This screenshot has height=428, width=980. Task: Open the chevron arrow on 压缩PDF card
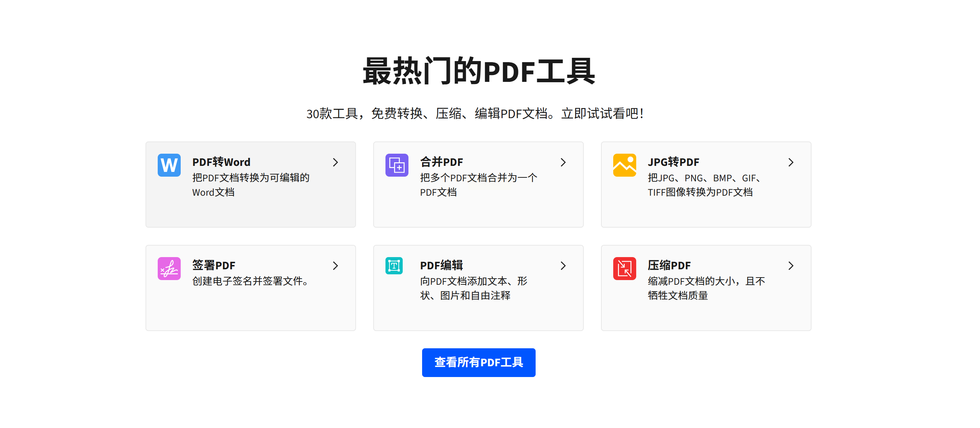[x=791, y=266]
